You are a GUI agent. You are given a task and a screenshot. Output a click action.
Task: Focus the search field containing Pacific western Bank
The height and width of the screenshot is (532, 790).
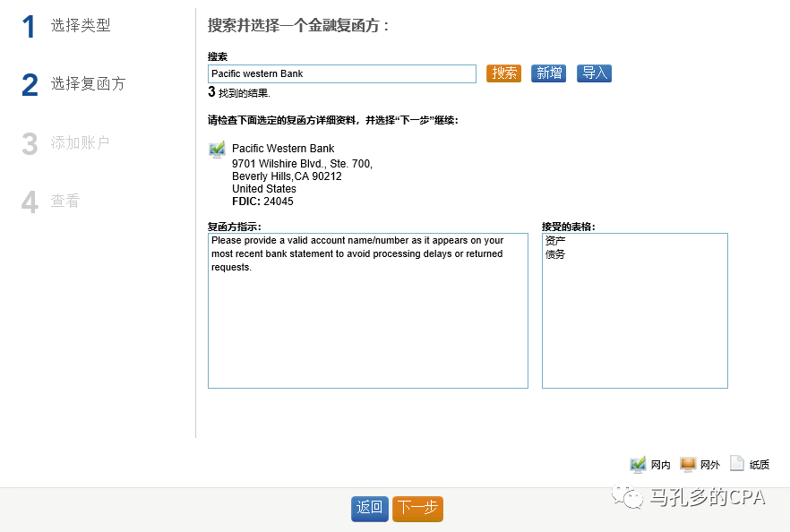(x=341, y=73)
